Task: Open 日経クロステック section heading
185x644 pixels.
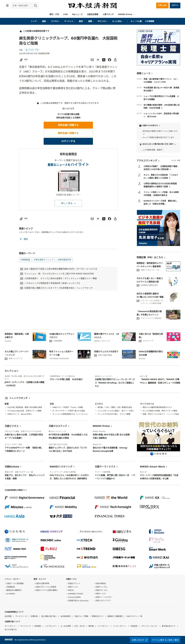Action: point(59,426)
